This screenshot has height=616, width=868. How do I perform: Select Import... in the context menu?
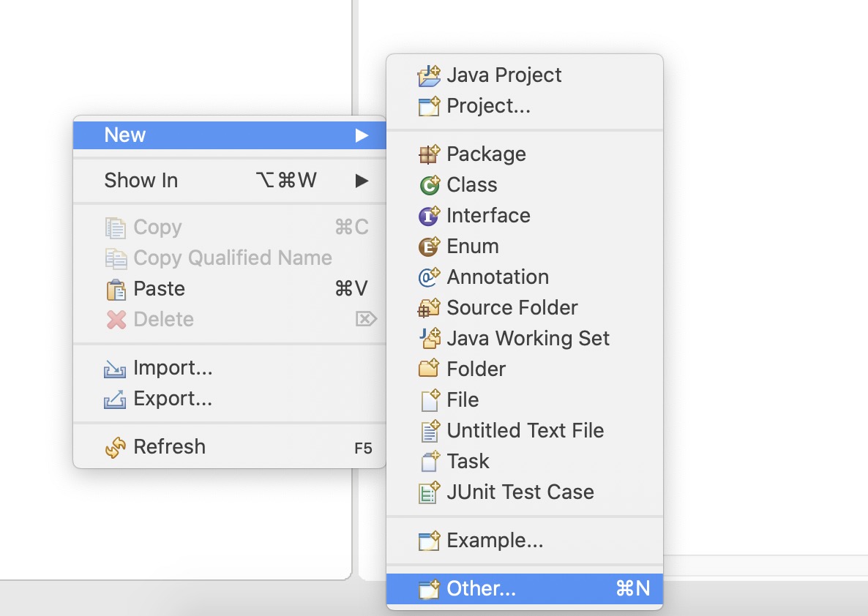point(173,368)
